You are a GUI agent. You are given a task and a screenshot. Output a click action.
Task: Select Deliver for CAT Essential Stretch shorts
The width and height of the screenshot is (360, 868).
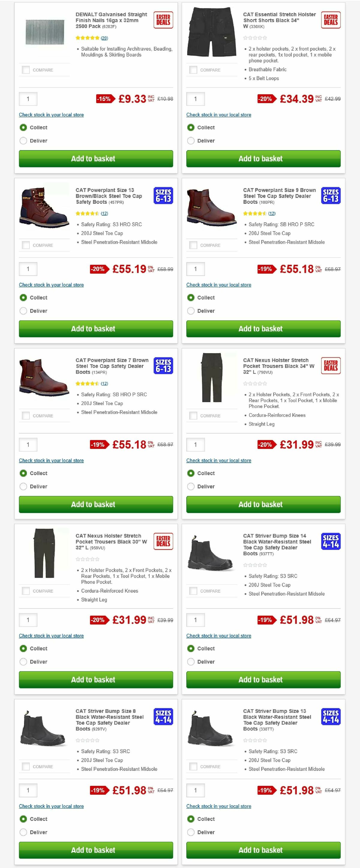click(190, 140)
